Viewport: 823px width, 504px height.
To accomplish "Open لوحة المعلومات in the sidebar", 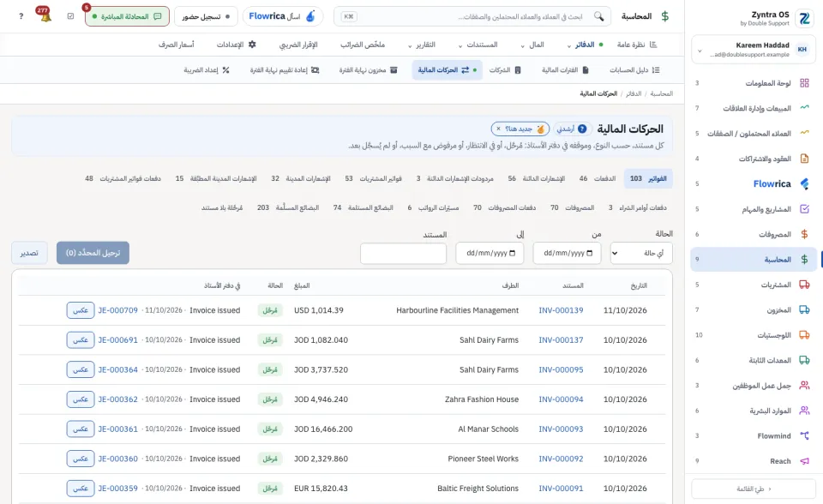I will click(754, 83).
